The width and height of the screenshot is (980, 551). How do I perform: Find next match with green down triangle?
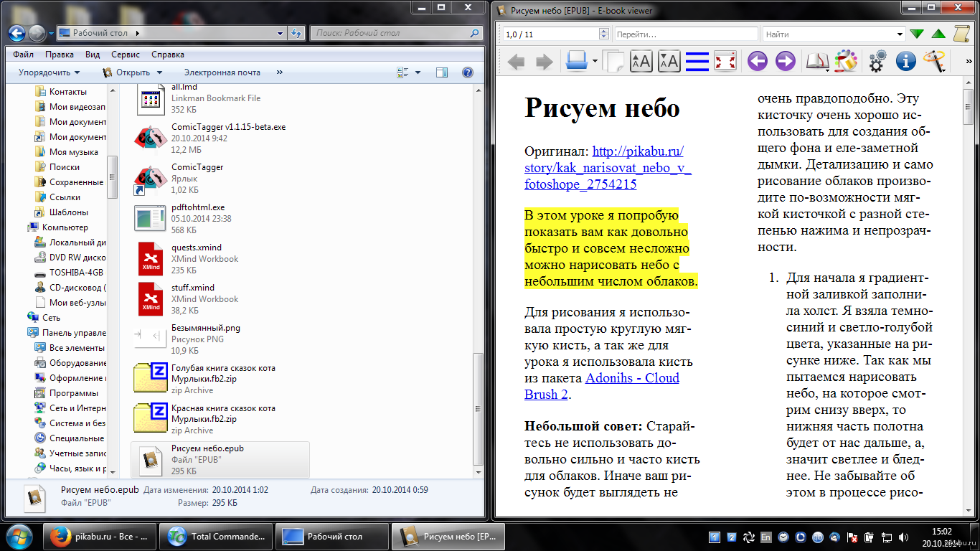point(916,34)
